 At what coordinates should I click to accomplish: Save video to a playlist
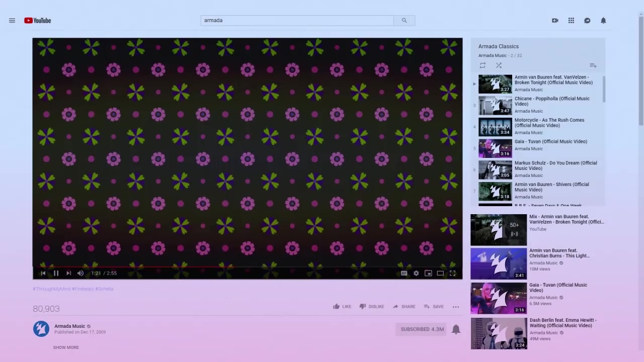434,307
